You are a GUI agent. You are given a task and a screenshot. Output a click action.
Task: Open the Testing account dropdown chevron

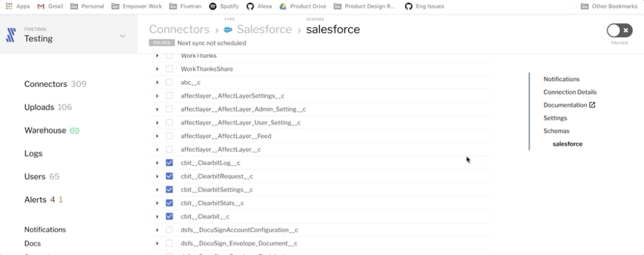coord(122,36)
